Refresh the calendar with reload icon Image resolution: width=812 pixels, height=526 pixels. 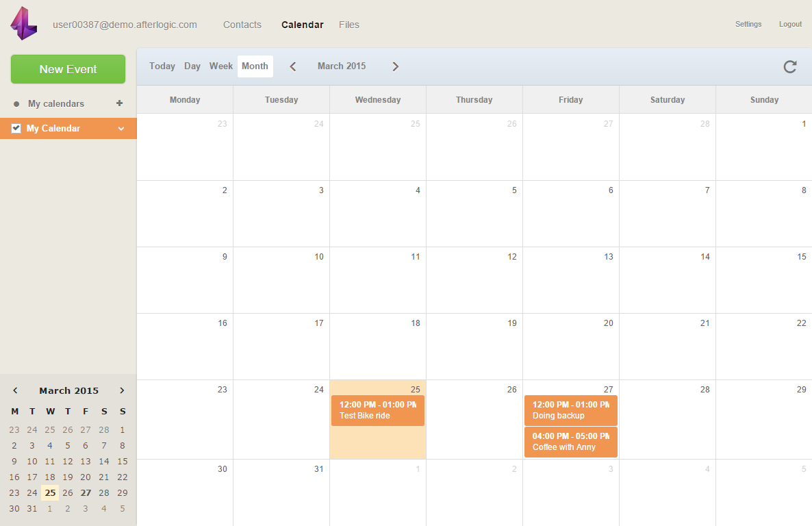pos(790,66)
